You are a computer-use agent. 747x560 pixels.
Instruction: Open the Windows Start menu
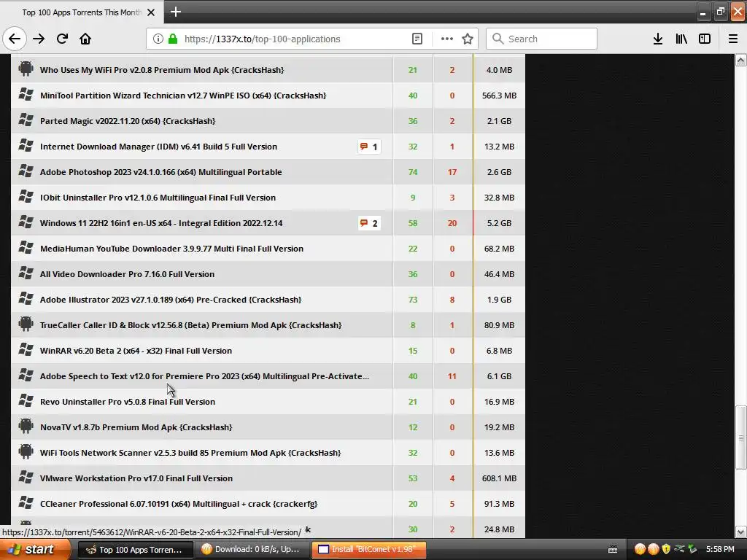(x=35, y=549)
